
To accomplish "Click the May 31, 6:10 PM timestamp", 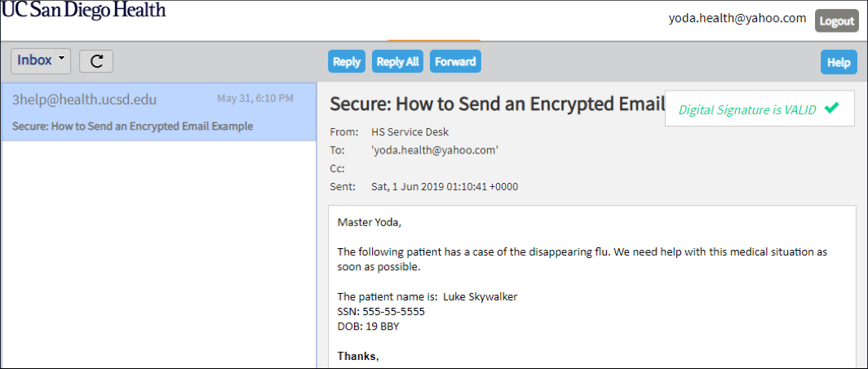I will 255,99.
